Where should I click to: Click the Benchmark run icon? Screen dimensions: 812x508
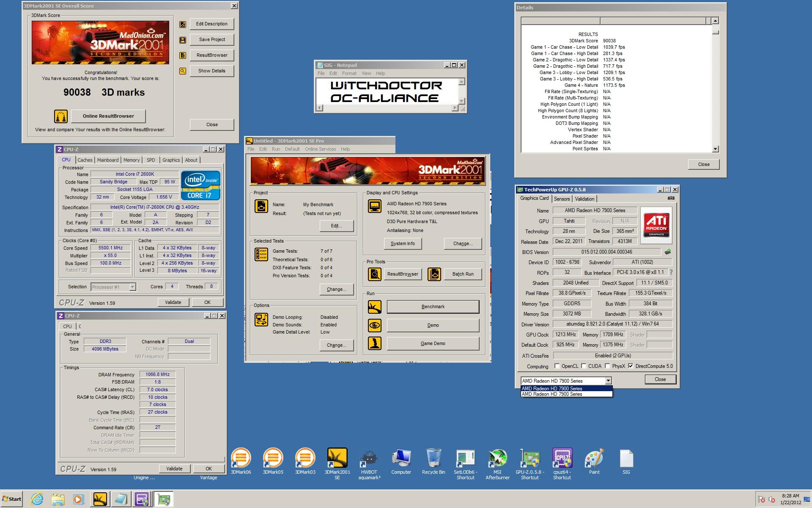[375, 307]
